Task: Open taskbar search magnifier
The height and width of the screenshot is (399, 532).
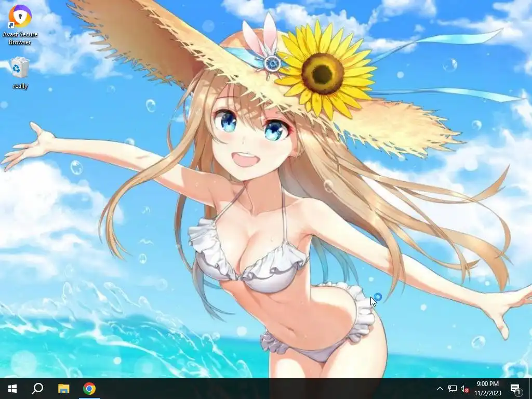Action: [37, 389]
